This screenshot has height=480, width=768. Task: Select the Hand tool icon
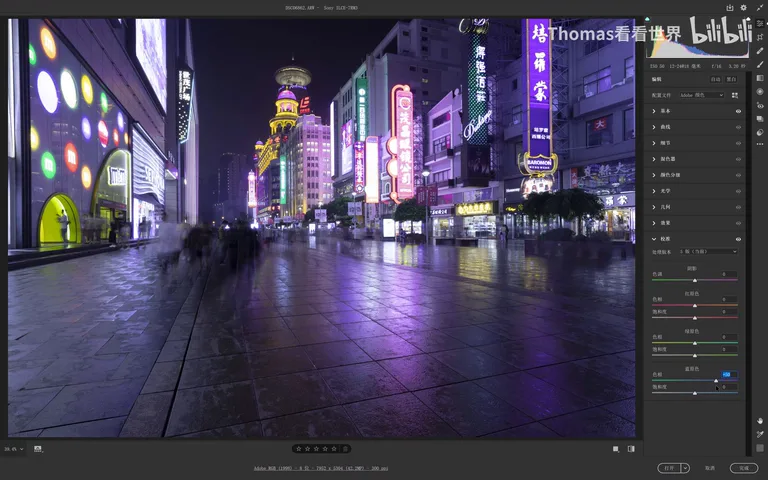pos(760,421)
